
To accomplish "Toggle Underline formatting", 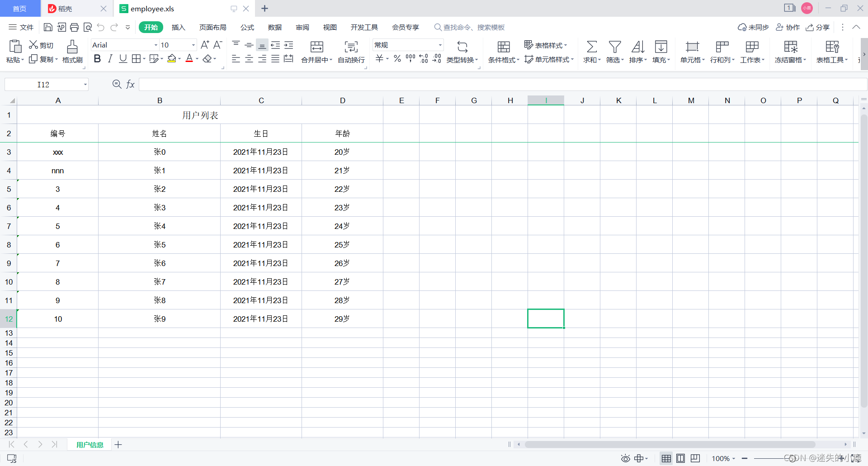I will [x=123, y=59].
